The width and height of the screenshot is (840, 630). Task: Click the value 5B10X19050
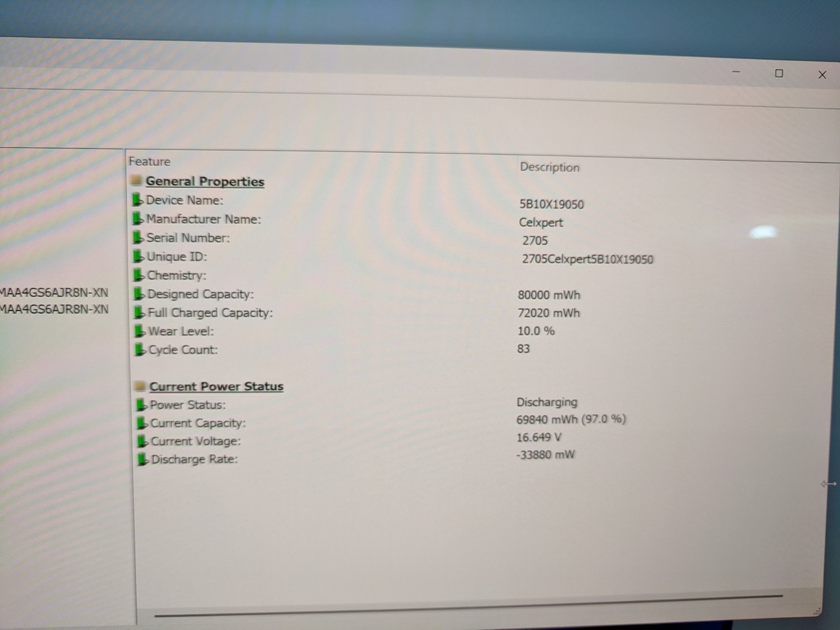(x=552, y=205)
